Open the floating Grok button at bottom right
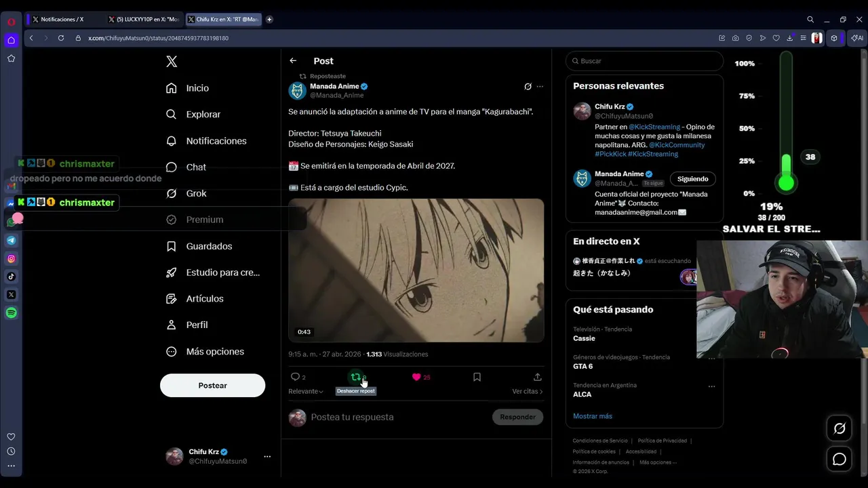The width and height of the screenshot is (868, 488). pyautogui.click(x=840, y=428)
